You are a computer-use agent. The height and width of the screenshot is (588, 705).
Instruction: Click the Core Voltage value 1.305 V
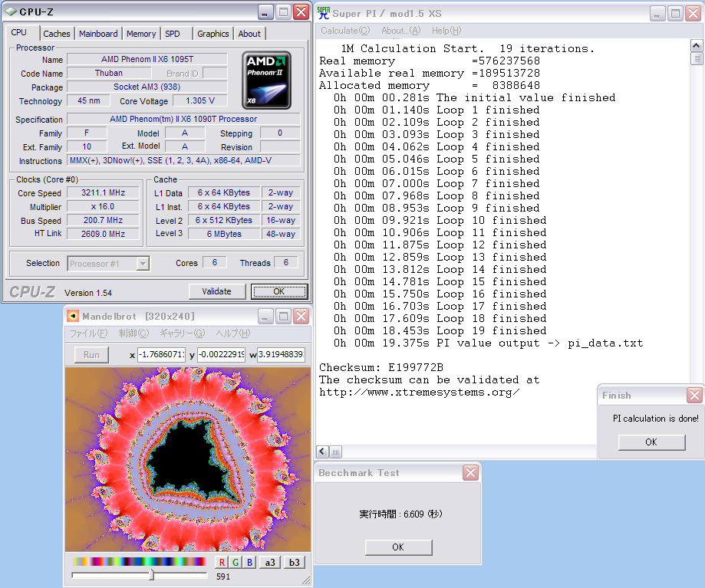click(200, 101)
